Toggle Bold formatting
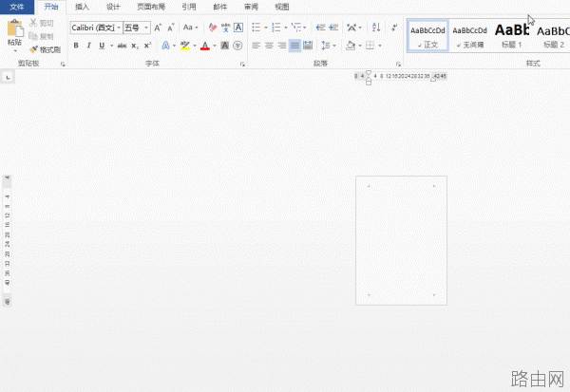This screenshot has height=392, width=570. [76, 46]
